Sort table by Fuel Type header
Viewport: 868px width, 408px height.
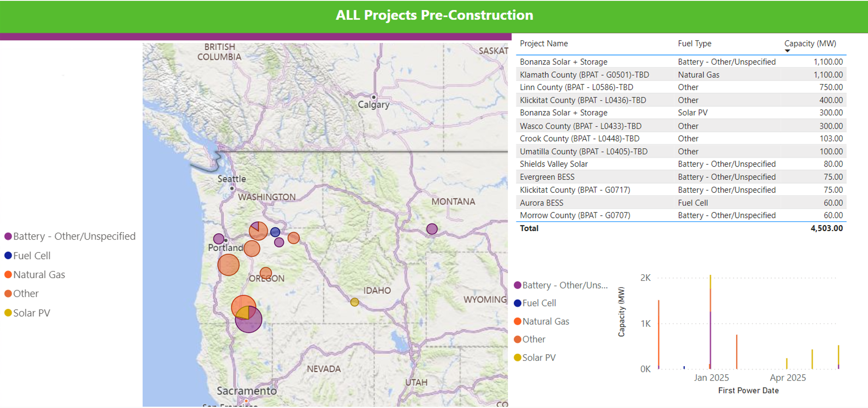pos(694,44)
